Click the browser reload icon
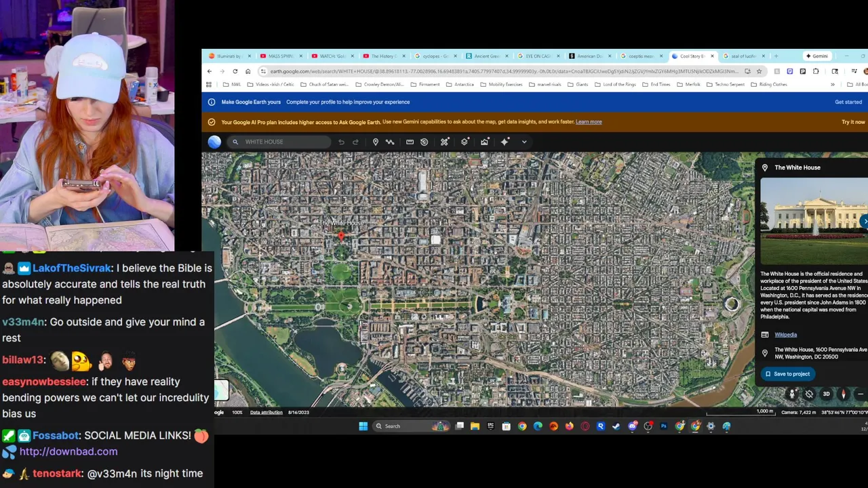868x488 pixels. [x=235, y=71]
